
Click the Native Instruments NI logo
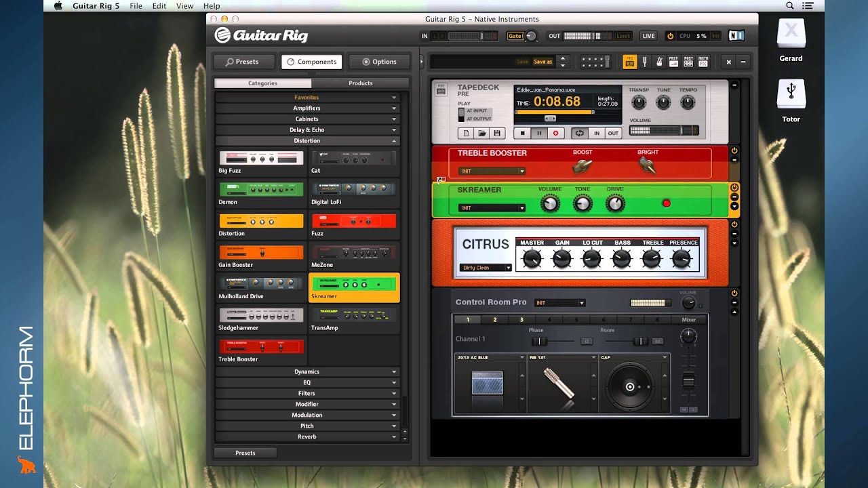pos(736,36)
